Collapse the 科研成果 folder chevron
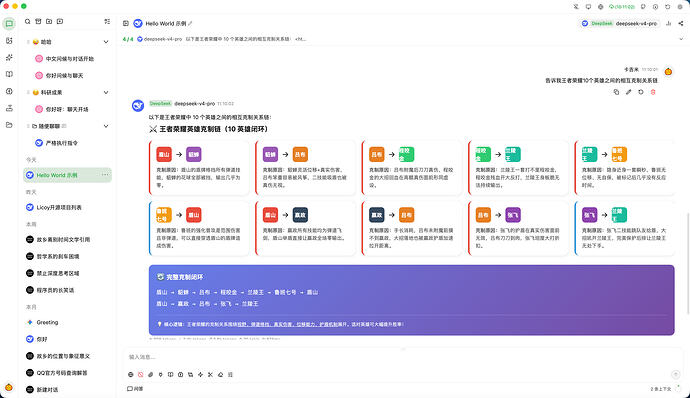Viewport: 690px width, 398px height. tap(106, 92)
